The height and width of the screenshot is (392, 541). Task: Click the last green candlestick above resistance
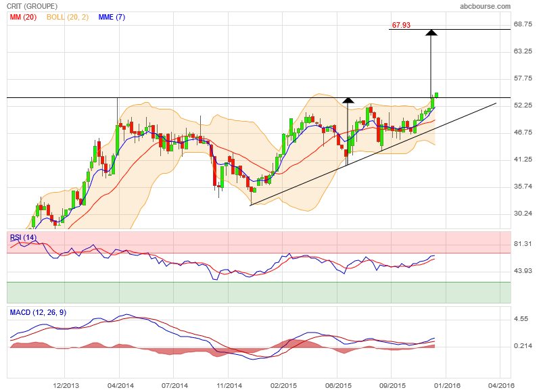coord(436,95)
